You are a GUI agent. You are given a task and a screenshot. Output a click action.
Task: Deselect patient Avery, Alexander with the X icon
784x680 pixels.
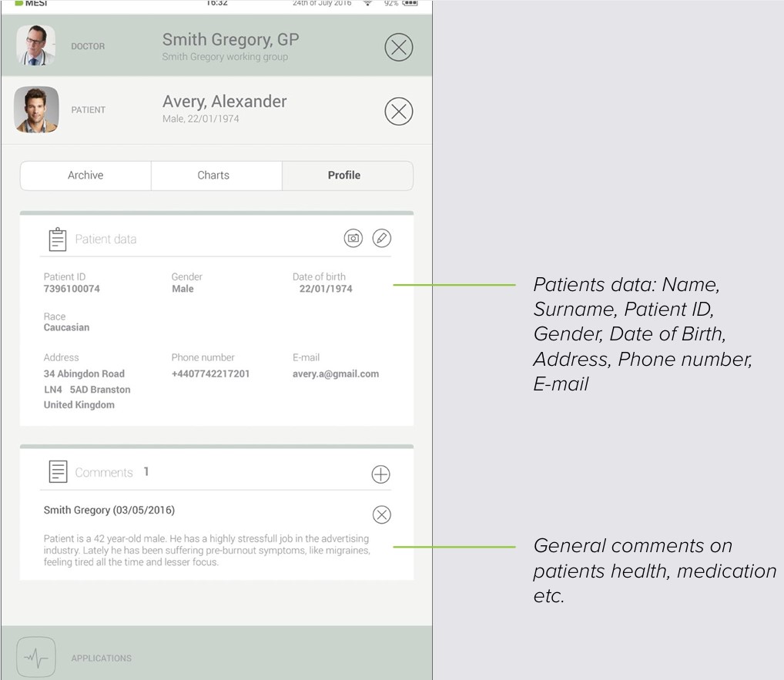point(398,111)
